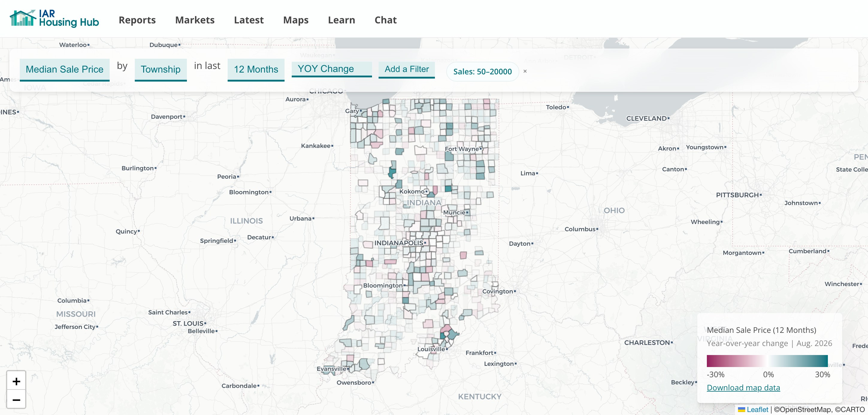Click the Peoria map label
The height and width of the screenshot is (415, 868).
(x=226, y=176)
